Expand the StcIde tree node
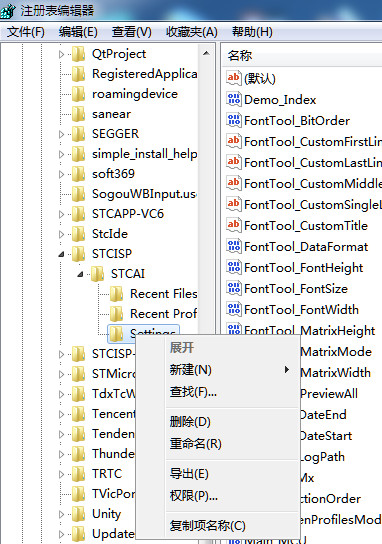 [x=61, y=234]
